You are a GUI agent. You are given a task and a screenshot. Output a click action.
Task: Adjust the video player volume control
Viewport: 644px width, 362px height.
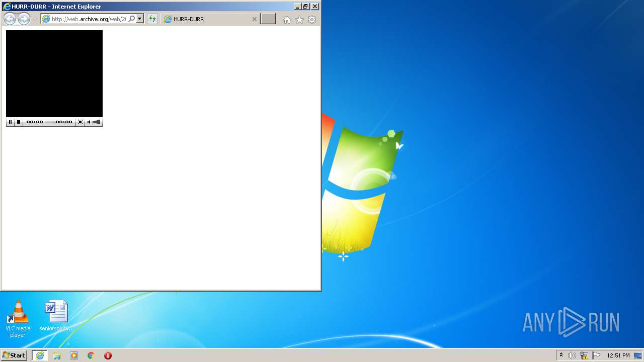click(94, 122)
